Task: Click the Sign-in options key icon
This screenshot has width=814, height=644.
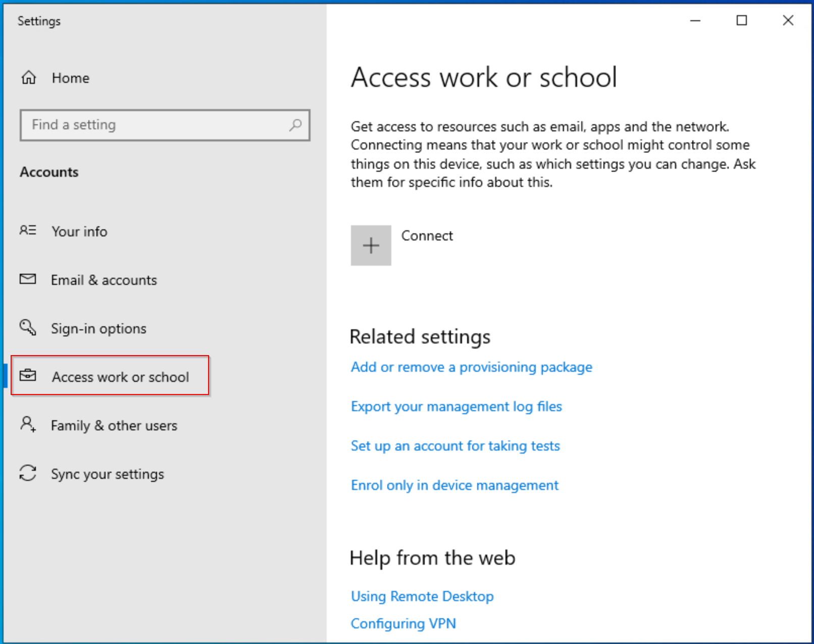Action: (28, 328)
